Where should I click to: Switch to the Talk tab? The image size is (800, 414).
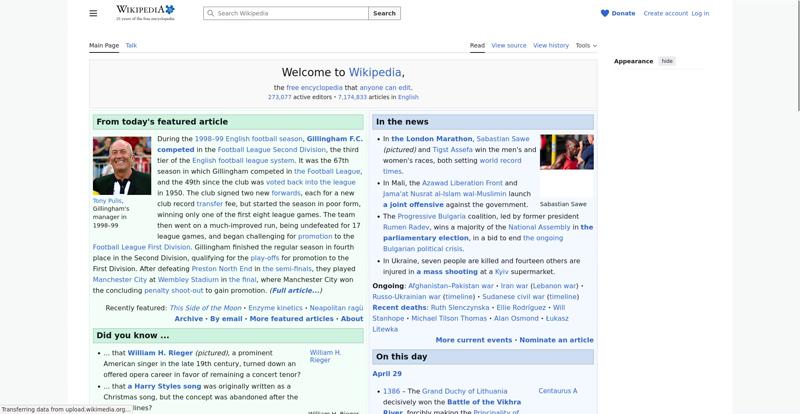pos(131,45)
